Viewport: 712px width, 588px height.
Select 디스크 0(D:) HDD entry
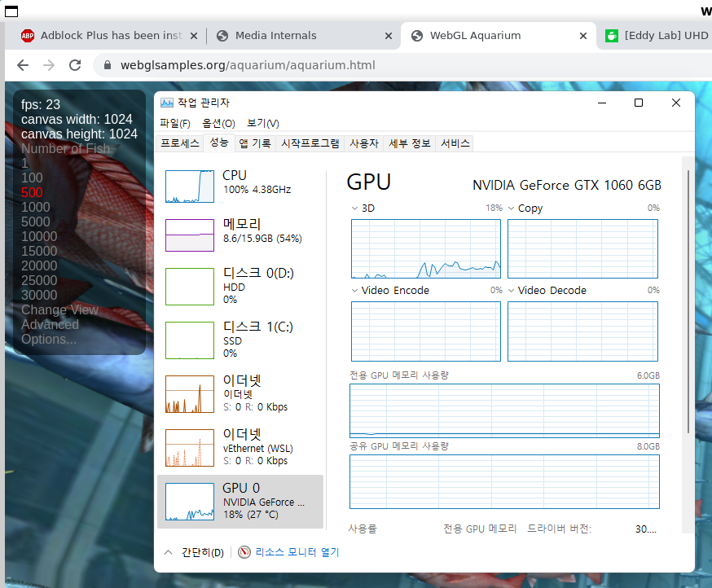[240, 286]
